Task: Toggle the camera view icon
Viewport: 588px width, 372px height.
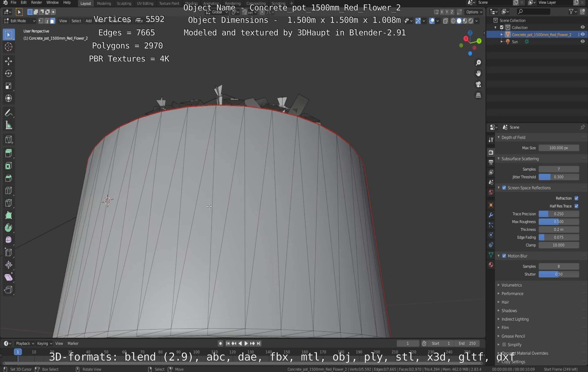Action: tap(478, 85)
